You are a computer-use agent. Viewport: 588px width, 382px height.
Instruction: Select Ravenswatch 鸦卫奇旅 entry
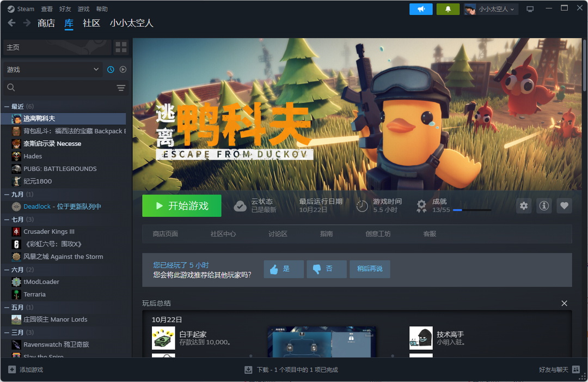click(x=64, y=344)
